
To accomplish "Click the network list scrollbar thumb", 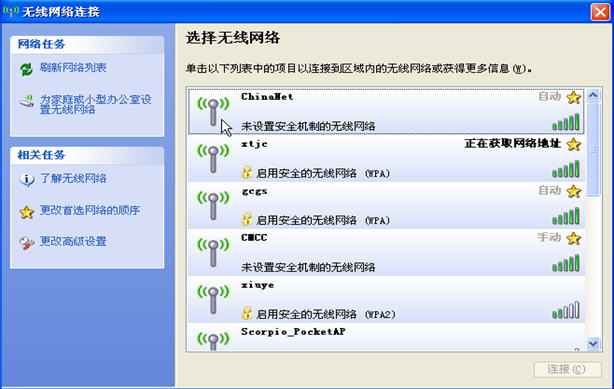I will 593,149.
